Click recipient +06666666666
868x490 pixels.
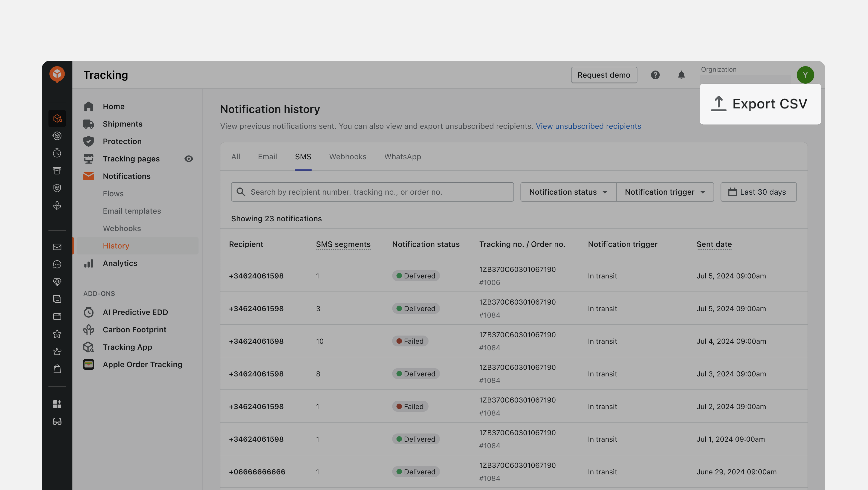(x=257, y=472)
